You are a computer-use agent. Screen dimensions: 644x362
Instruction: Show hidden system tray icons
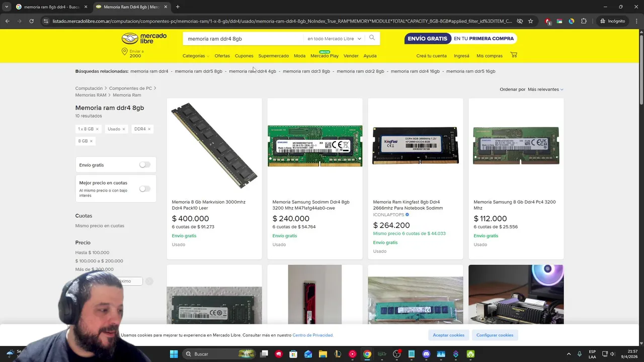point(569,354)
